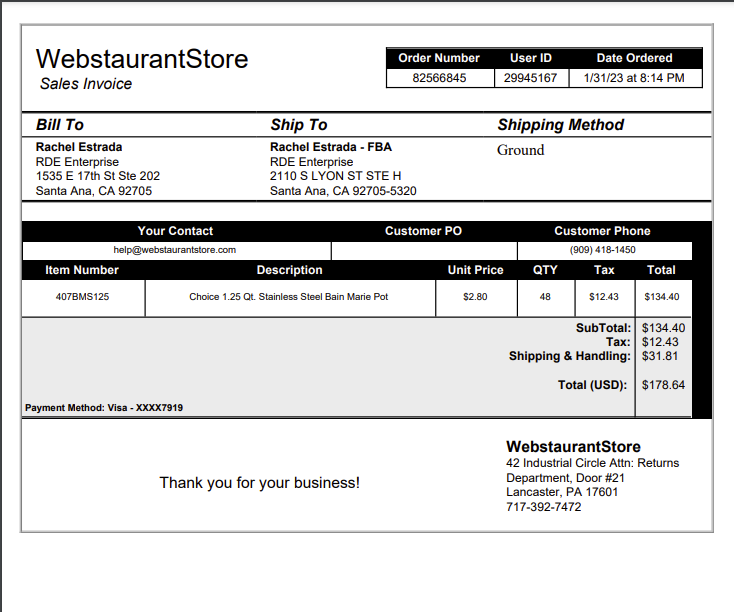The height and width of the screenshot is (612, 734).
Task: Select user ID 29945167
Action: [x=530, y=78]
